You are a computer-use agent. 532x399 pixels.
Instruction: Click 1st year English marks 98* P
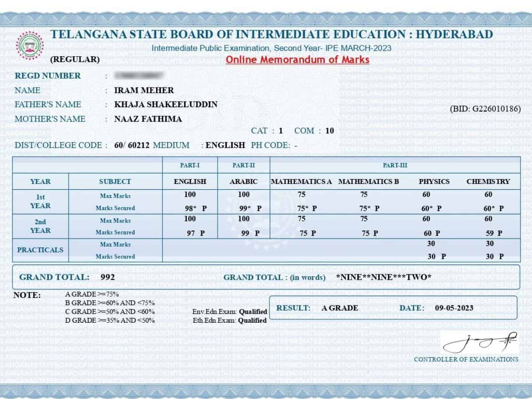(196, 208)
